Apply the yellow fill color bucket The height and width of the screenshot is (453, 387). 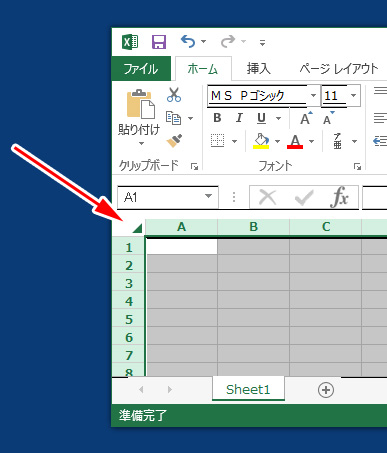261,141
